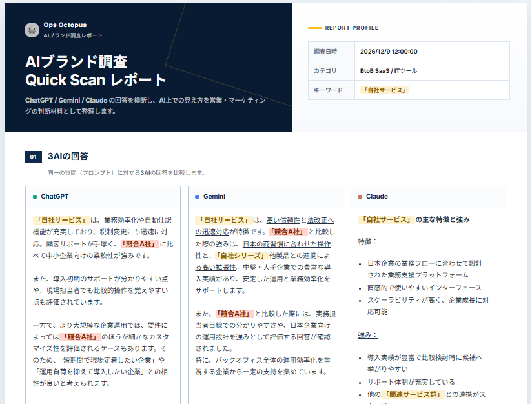Click the 「関連サービス群」 highlight in Claude card
This screenshot has height=411, width=532.
tap(413, 394)
